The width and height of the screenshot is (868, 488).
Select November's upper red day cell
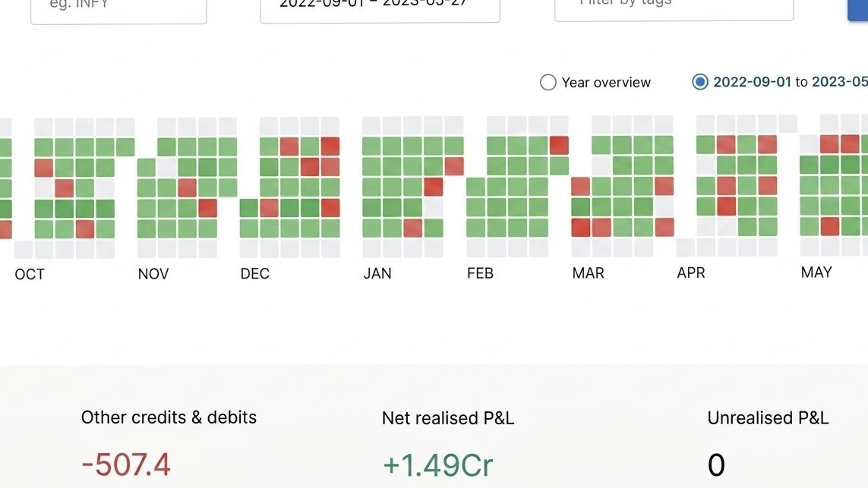pos(187,187)
